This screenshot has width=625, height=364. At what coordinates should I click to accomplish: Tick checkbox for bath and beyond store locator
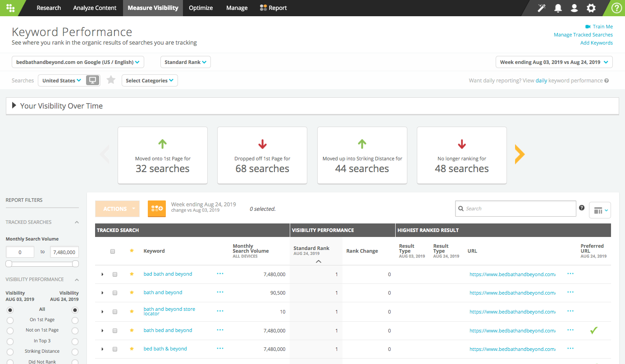pyautogui.click(x=115, y=312)
